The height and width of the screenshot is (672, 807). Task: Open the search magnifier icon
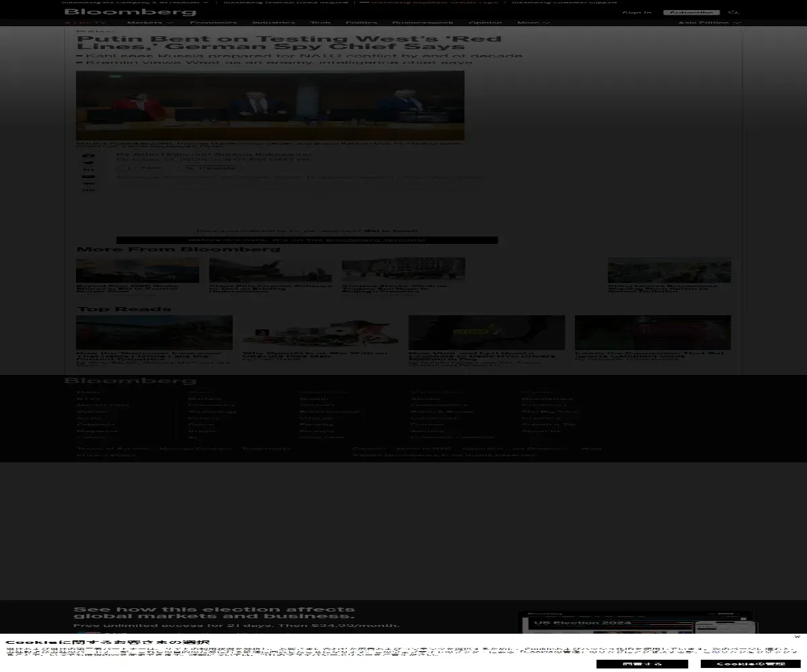(x=734, y=12)
